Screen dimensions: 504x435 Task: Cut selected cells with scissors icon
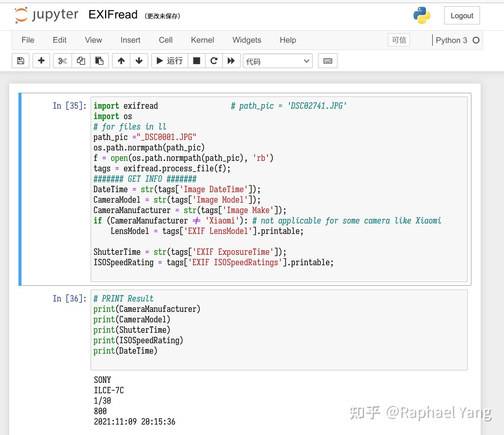coord(63,61)
